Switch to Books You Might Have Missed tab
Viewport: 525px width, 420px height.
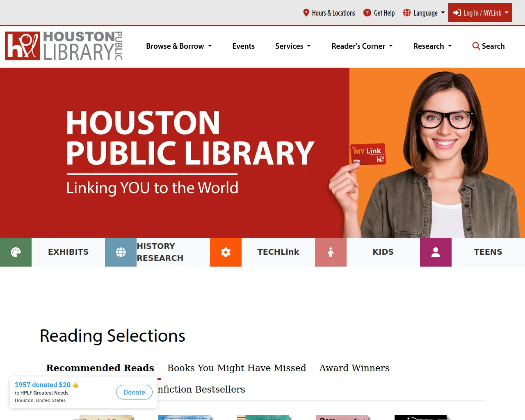(237, 368)
